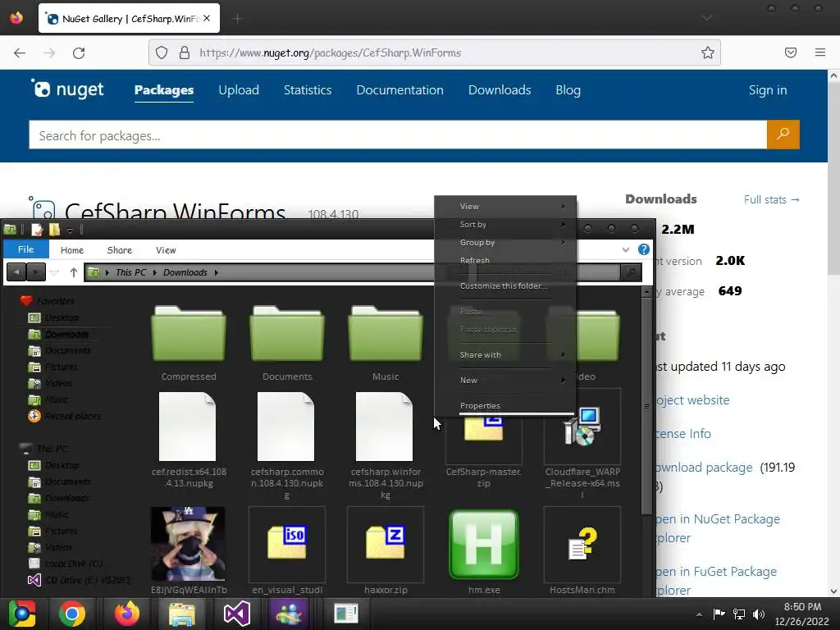Go up one folder level in Explorer
The image size is (840, 630).
pyautogui.click(x=73, y=272)
